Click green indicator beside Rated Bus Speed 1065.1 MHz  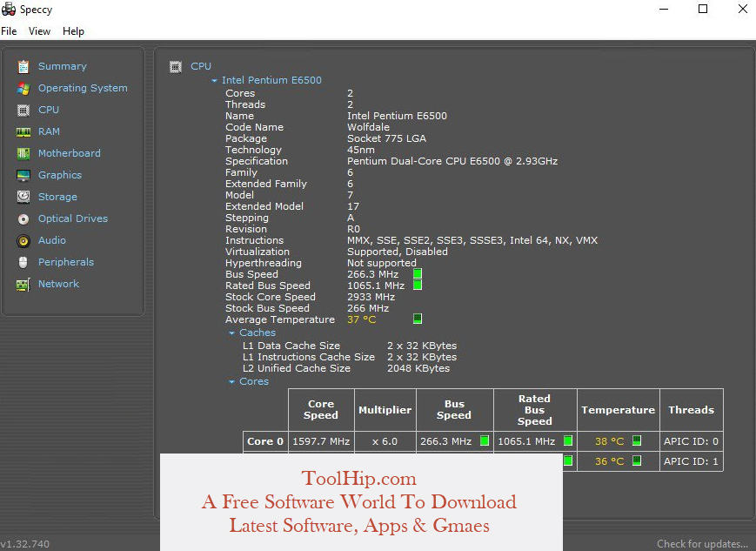[x=418, y=286]
